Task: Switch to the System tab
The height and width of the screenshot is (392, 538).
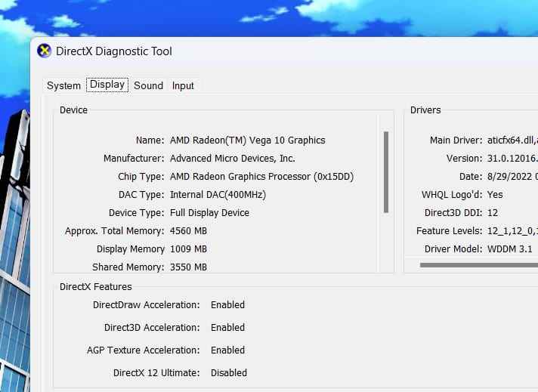Action: coord(63,85)
